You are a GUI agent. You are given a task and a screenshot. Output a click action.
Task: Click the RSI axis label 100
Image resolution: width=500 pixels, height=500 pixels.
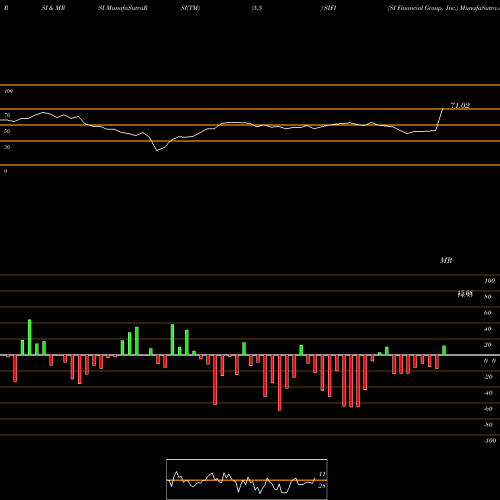(x=8, y=91)
